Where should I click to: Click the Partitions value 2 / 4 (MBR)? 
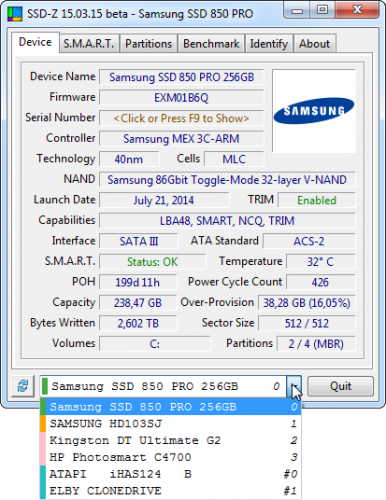pyautogui.click(x=316, y=344)
